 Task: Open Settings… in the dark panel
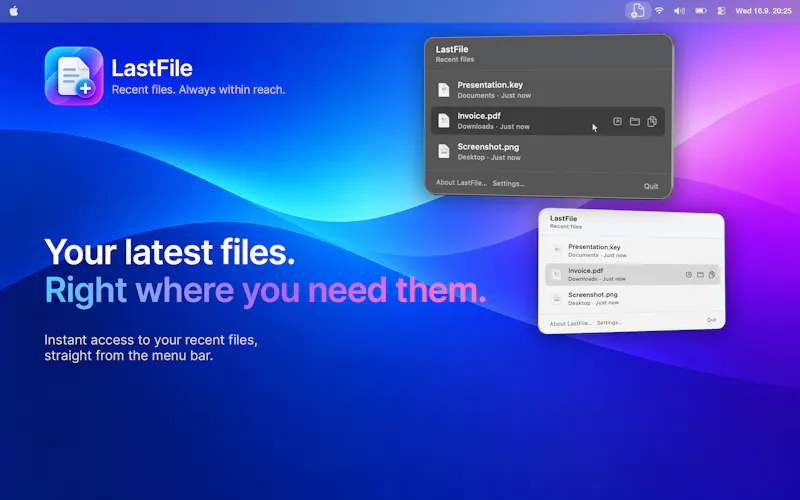pos(508,184)
